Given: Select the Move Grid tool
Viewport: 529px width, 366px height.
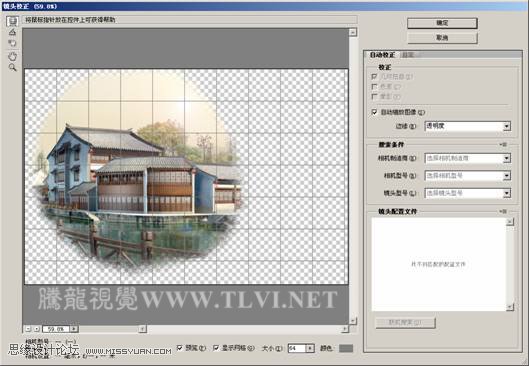Looking at the screenshot, I should click(x=12, y=43).
